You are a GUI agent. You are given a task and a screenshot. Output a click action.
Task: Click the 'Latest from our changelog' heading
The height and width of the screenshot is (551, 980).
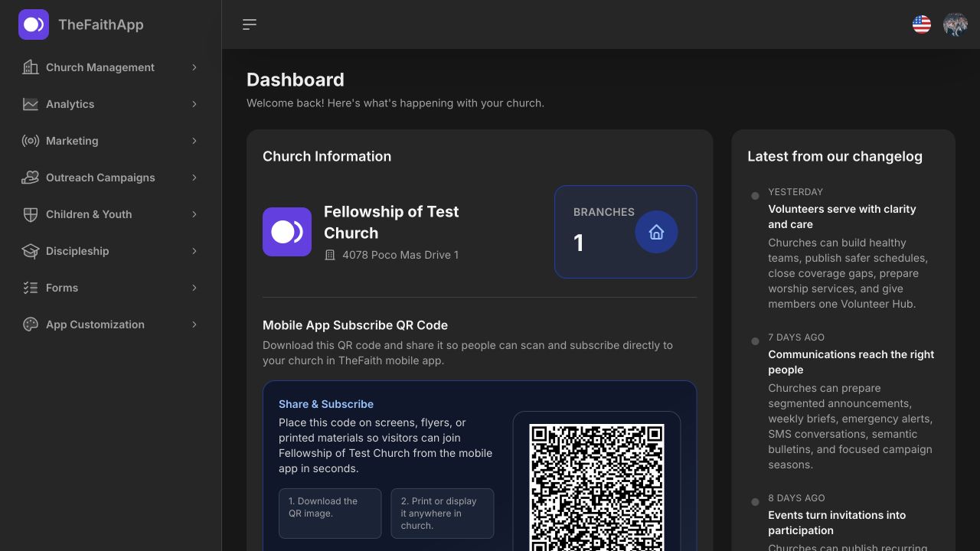pos(835,156)
